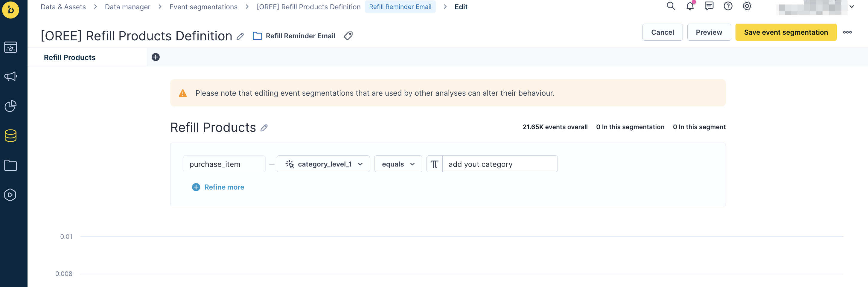Click the Refill Reminder Email breadcrumb tag

[400, 7]
